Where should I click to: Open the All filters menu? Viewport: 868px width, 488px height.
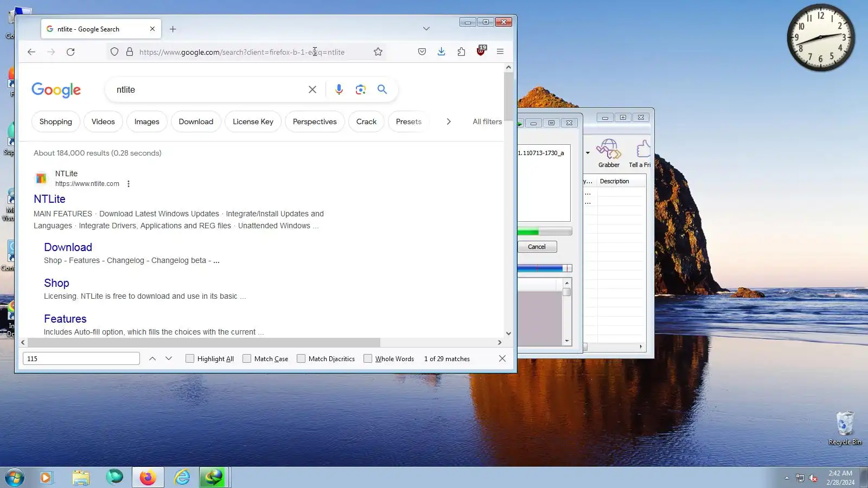[x=487, y=121]
